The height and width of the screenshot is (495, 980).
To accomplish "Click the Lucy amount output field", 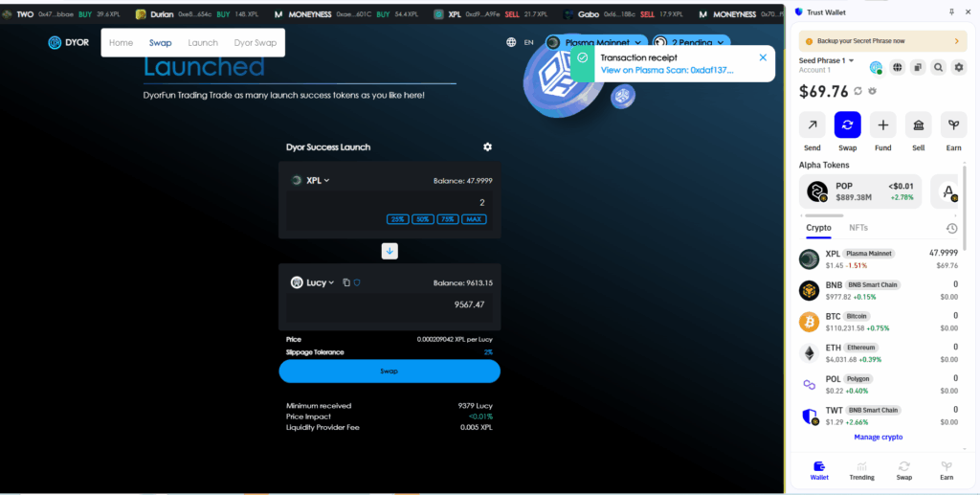I will pyautogui.click(x=390, y=305).
